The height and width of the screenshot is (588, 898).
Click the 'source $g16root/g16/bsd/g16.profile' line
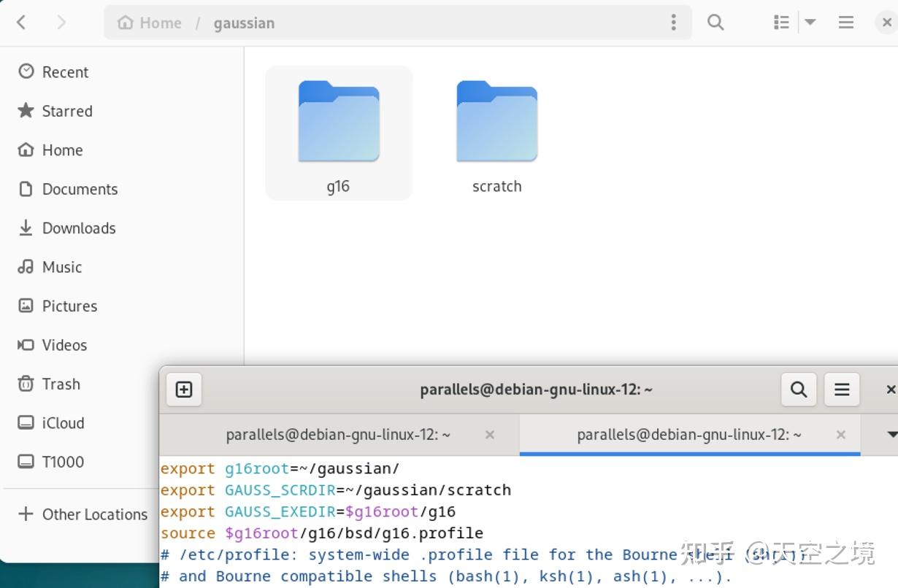[x=322, y=533]
